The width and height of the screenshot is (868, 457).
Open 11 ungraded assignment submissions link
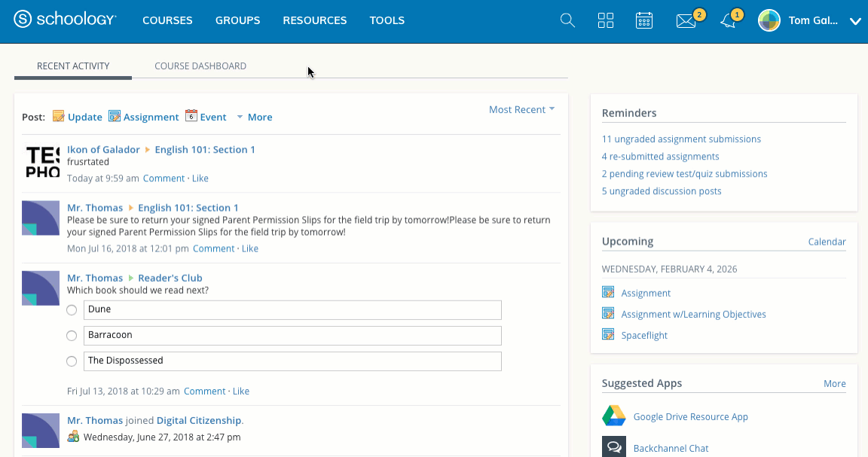pos(681,139)
